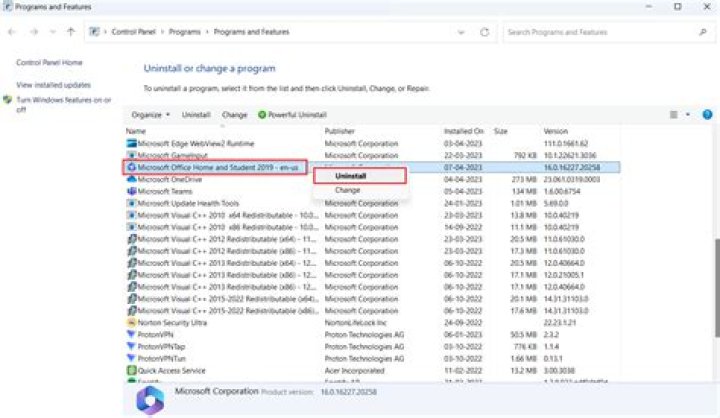
Task: Select Microsoft Edge WebView2 Runtime row
Action: 372,144
